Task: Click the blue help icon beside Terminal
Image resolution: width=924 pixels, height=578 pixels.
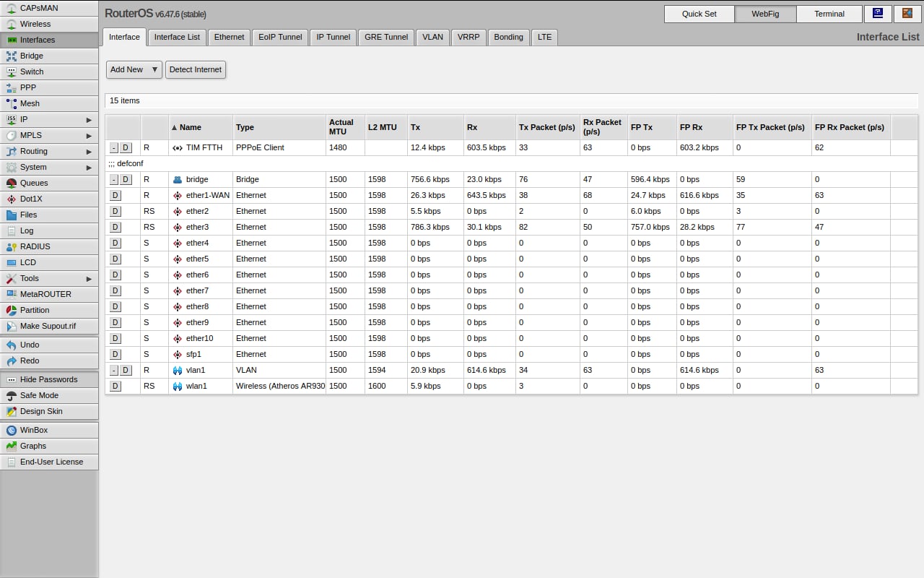Action: [877, 14]
